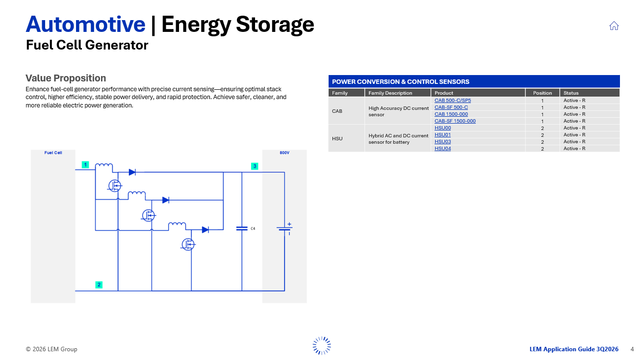Visit the HSU04 product link
Screen dimensions: 644x363
coord(443,149)
